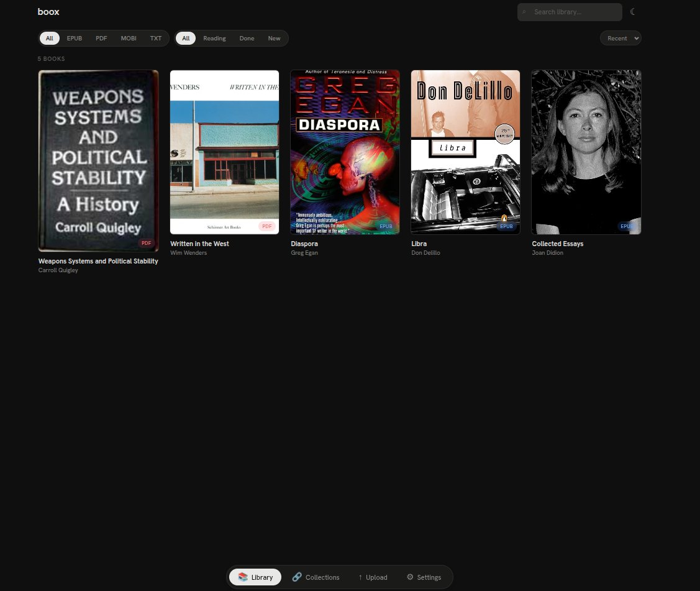Click author name Greg Egan
The height and width of the screenshot is (591, 700).
pos(304,253)
